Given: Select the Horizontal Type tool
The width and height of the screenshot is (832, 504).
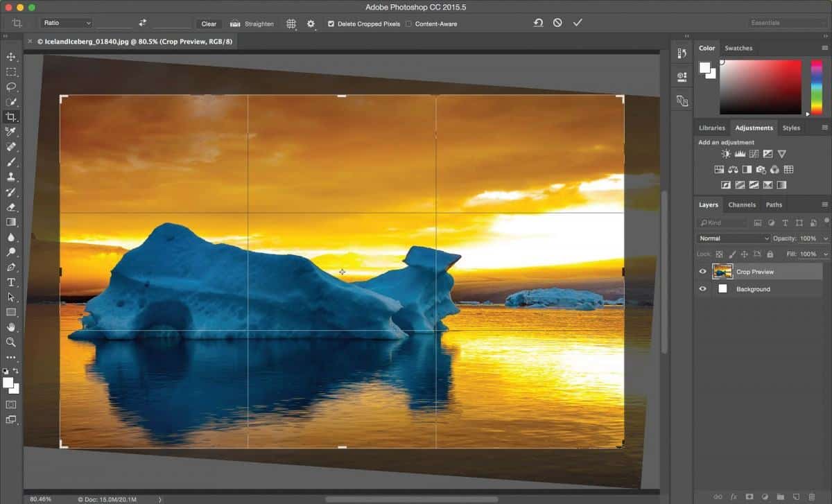Looking at the screenshot, I should point(11,282).
